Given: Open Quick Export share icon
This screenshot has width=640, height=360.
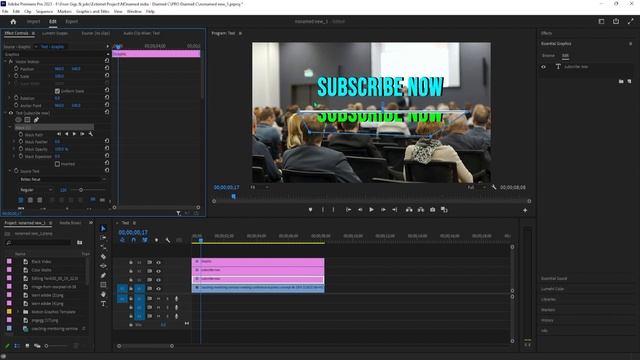Looking at the screenshot, I should 616,21.
